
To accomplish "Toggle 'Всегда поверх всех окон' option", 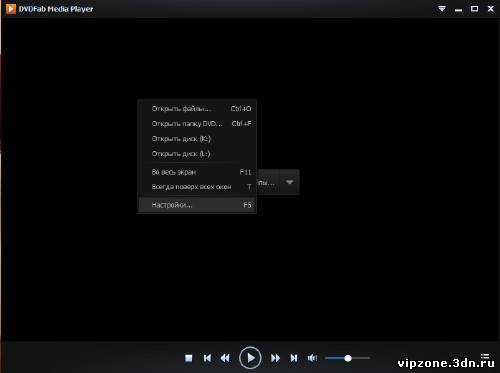I will point(197,187).
